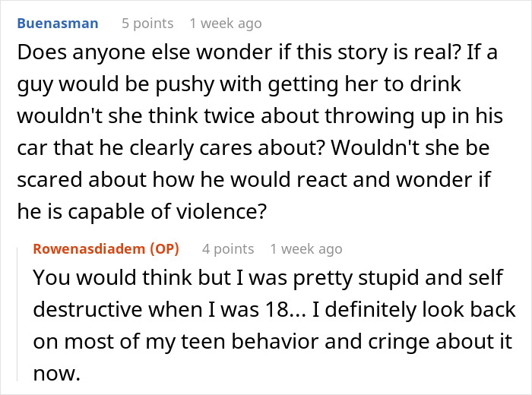
Task: Click the '4 points' score on the reply
Action: tap(228, 248)
